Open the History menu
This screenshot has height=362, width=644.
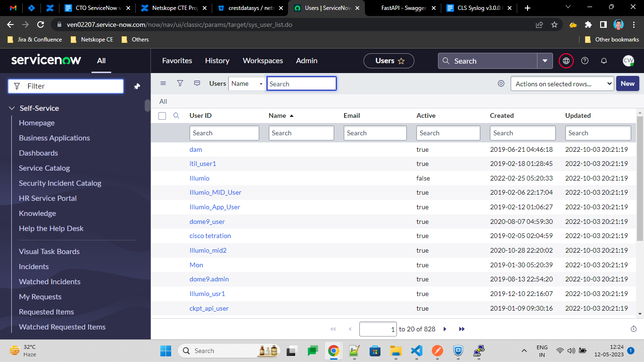pos(217,61)
